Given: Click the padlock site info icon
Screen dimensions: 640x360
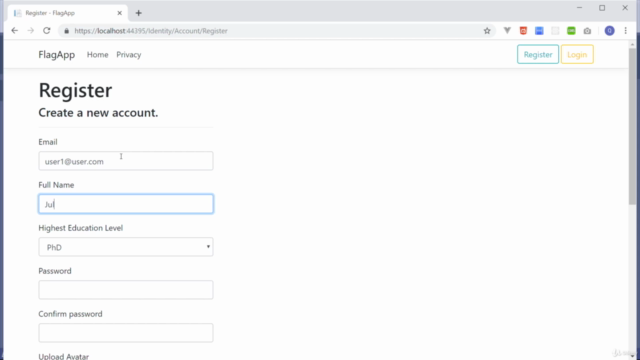Looking at the screenshot, I should [x=67, y=31].
